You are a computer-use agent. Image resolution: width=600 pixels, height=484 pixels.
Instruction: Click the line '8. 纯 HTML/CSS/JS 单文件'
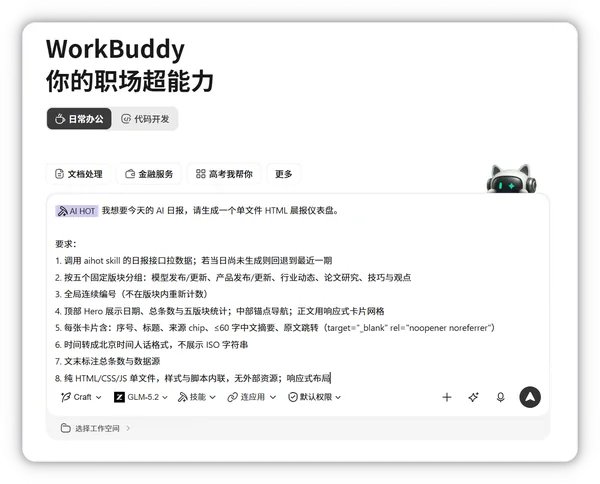(192, 378)
